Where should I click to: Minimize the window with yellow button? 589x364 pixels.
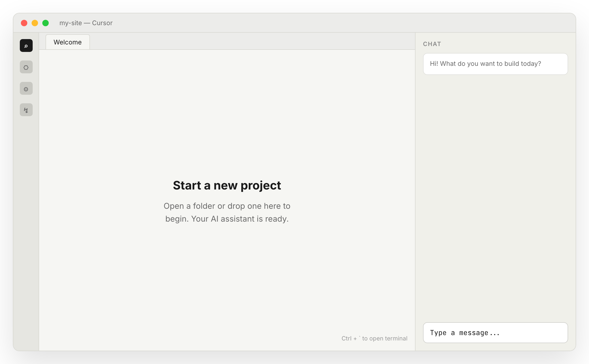coord(35,23)
